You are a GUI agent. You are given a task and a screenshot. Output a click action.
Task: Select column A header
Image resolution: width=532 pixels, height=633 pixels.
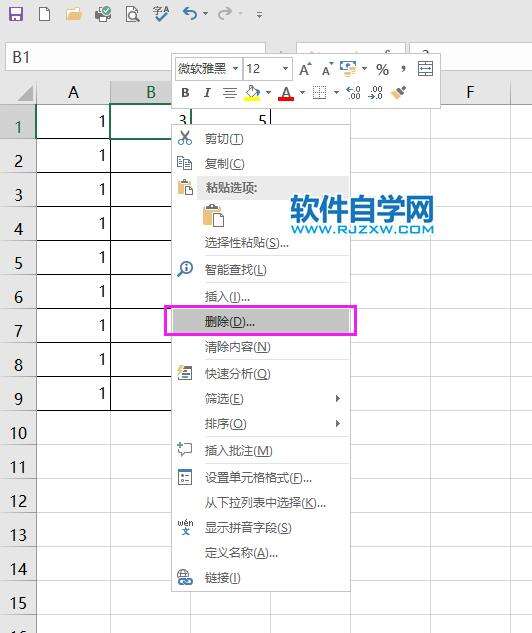[73, 92]
